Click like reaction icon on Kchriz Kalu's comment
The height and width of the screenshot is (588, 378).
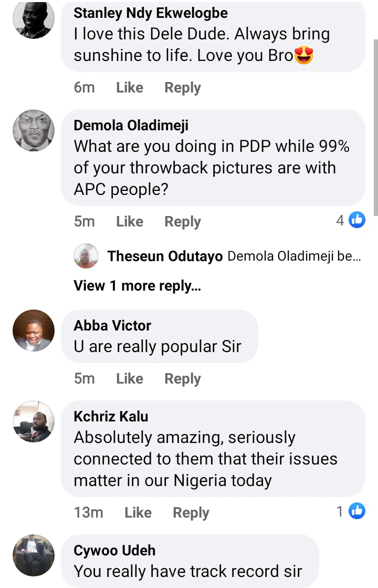[357, 510]
